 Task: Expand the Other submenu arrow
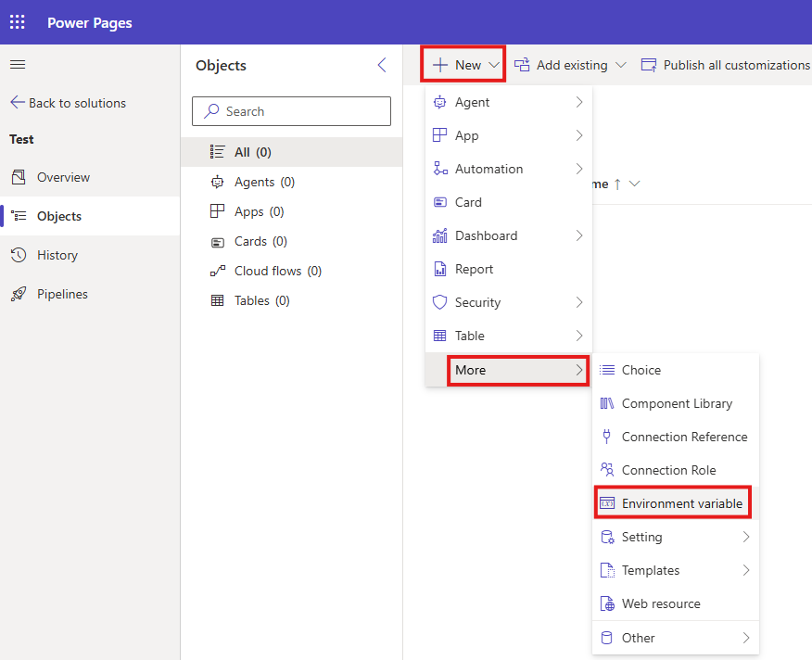click(x=745, y=637)
